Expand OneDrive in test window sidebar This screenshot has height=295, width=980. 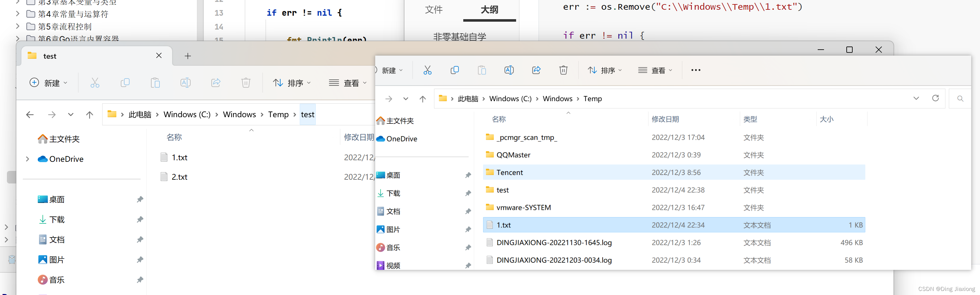(27, 159)
